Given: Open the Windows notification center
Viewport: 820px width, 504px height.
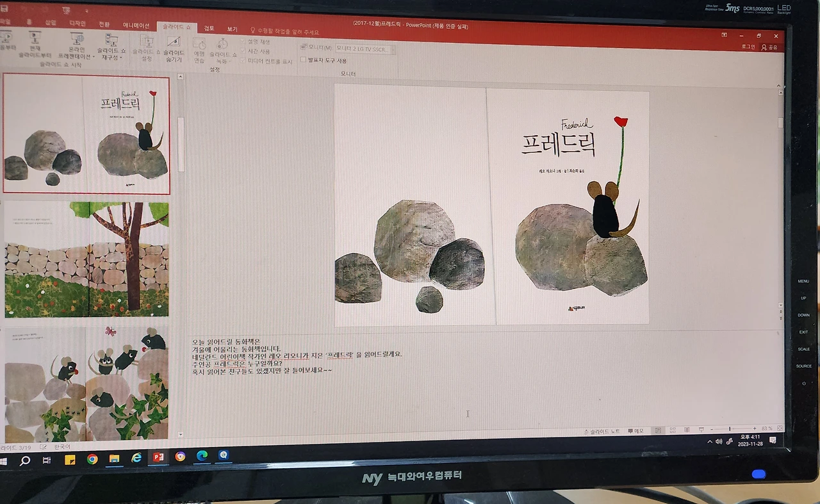Looking at the screenshot, I should pos(773,440).
